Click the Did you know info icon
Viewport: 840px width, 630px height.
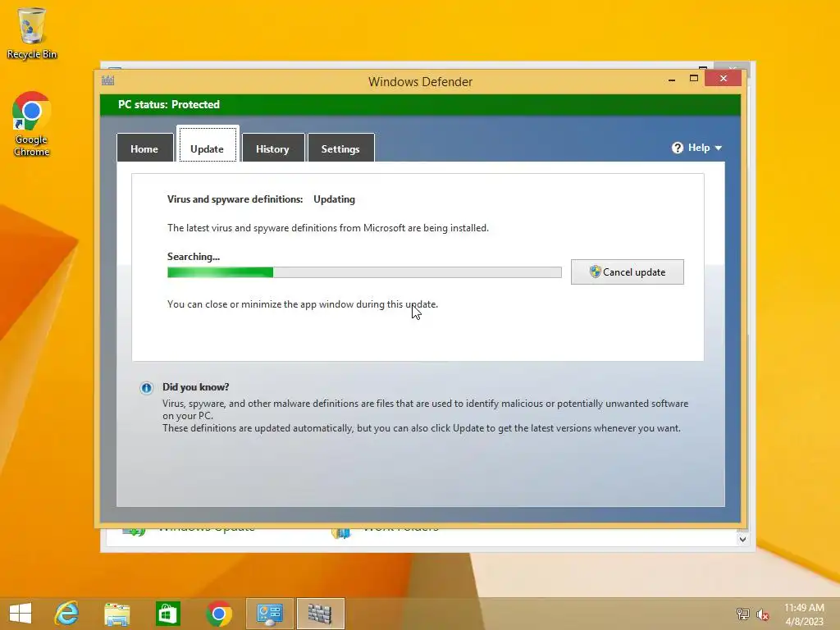pos(146,388)
